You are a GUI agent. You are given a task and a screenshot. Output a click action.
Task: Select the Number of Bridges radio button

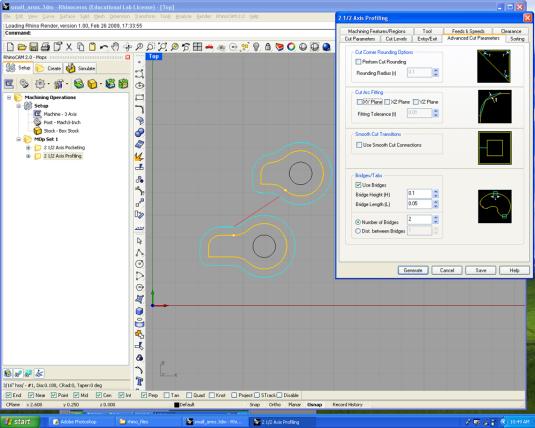pyautogui.click(x=358, y=222)
